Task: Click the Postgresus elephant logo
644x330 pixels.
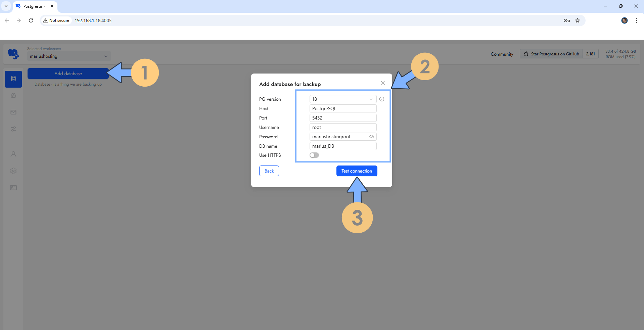Action: point(13,54)
